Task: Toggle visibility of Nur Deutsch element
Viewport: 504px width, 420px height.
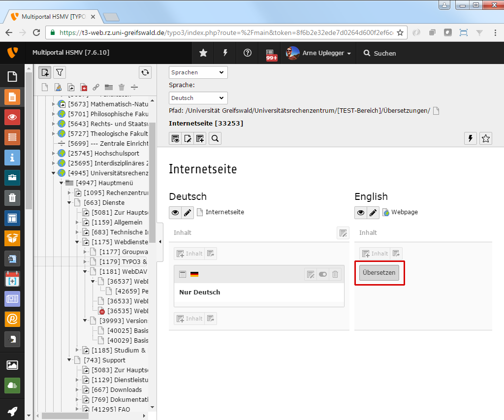Action: [x=323, y=274]
